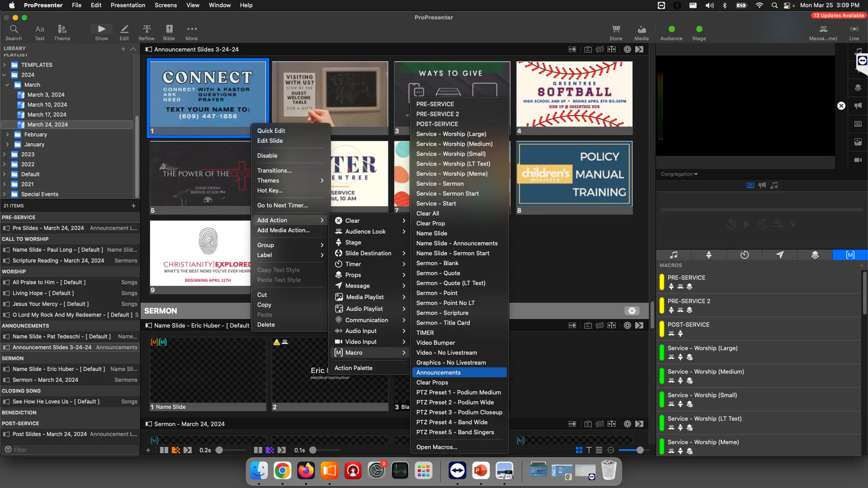The width and height of the screenshot is (868, 488).
Task: Expand the February folder
Action: 7,135
